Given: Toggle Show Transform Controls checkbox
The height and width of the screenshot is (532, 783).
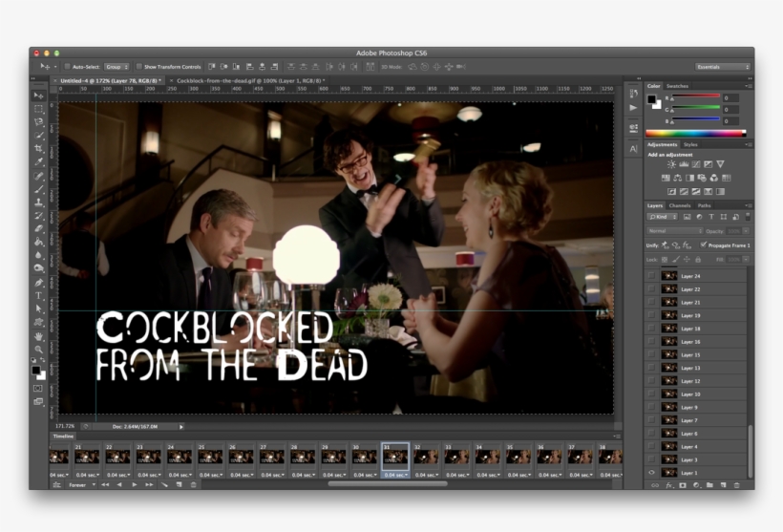Looking at the screenshot, I should [x=138, y=67].
